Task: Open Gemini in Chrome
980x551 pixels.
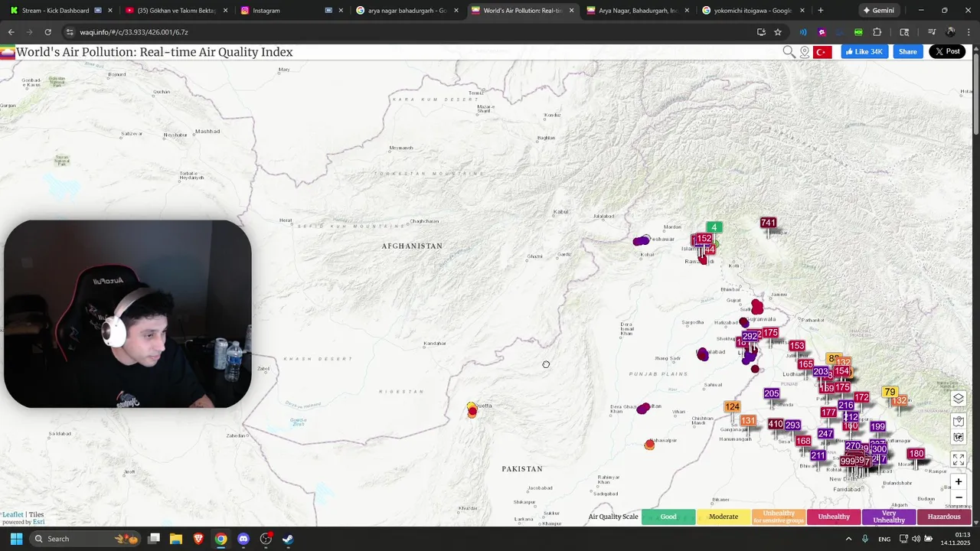Action: [x=878, y=11]
